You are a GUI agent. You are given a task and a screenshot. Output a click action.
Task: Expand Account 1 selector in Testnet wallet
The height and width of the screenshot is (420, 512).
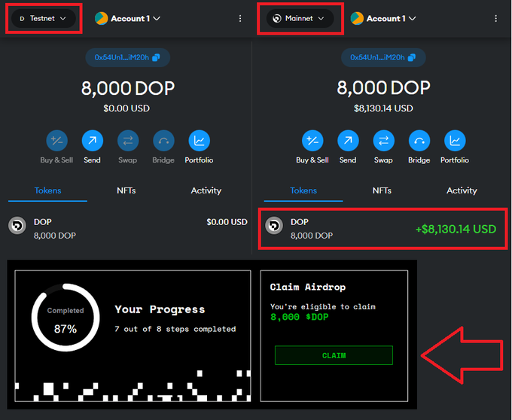pyautogui.click(x=136, y=19)
